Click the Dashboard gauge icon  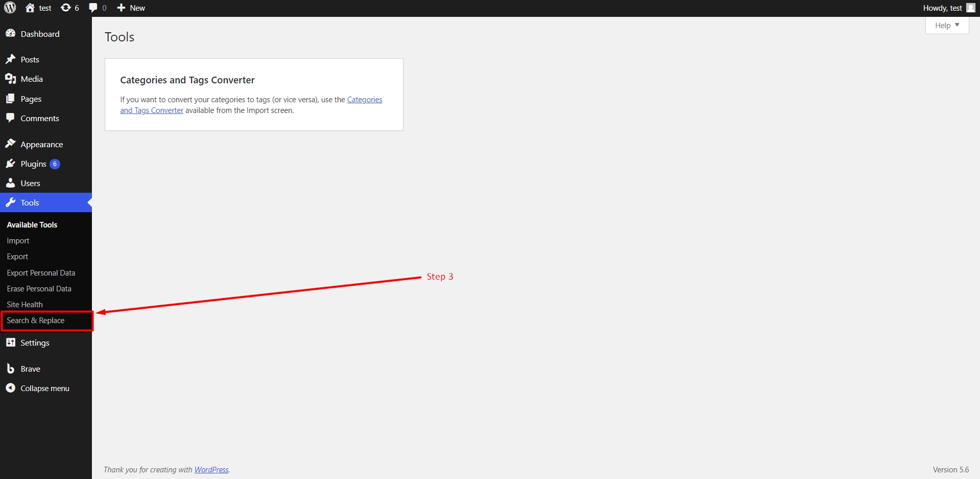(x=10, y=33)
